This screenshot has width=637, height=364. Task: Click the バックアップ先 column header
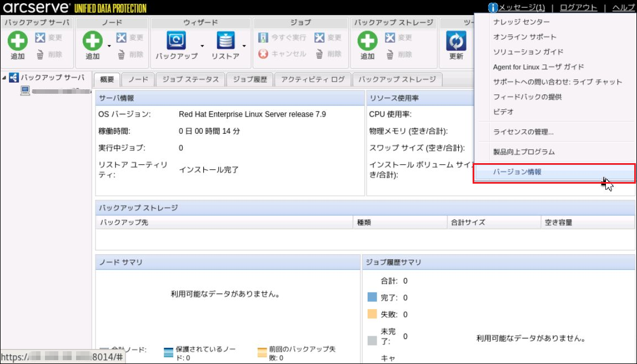224,223
